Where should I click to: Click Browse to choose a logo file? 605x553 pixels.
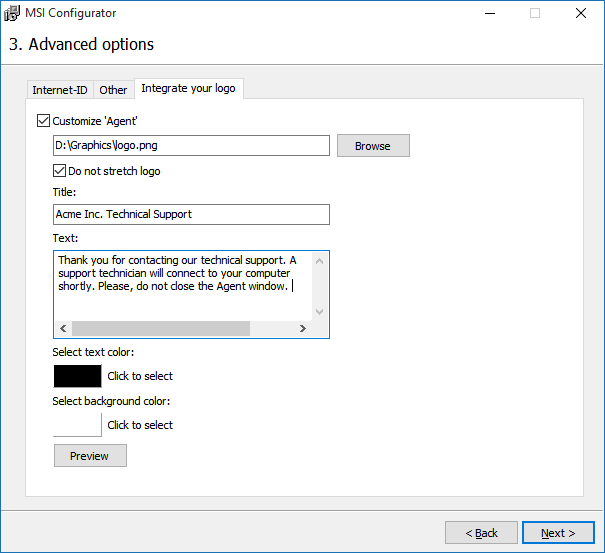[372, 146]
